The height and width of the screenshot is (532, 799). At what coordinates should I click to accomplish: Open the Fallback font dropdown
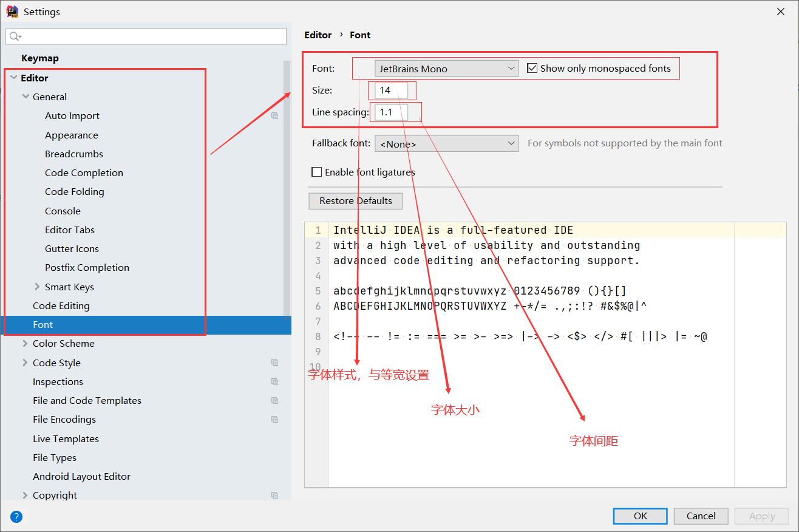(446, 144)
